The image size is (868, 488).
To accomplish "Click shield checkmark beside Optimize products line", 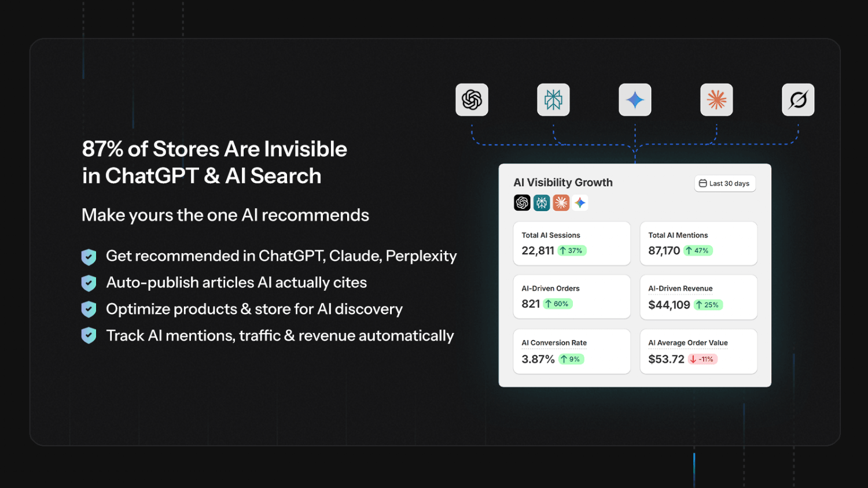I will point(89,309).
